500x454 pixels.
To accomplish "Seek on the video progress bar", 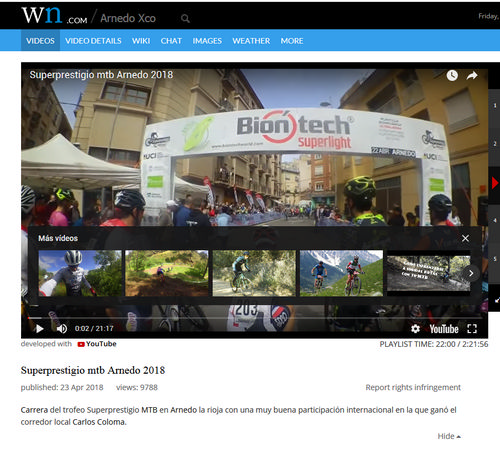I will [x=254, y=318].
